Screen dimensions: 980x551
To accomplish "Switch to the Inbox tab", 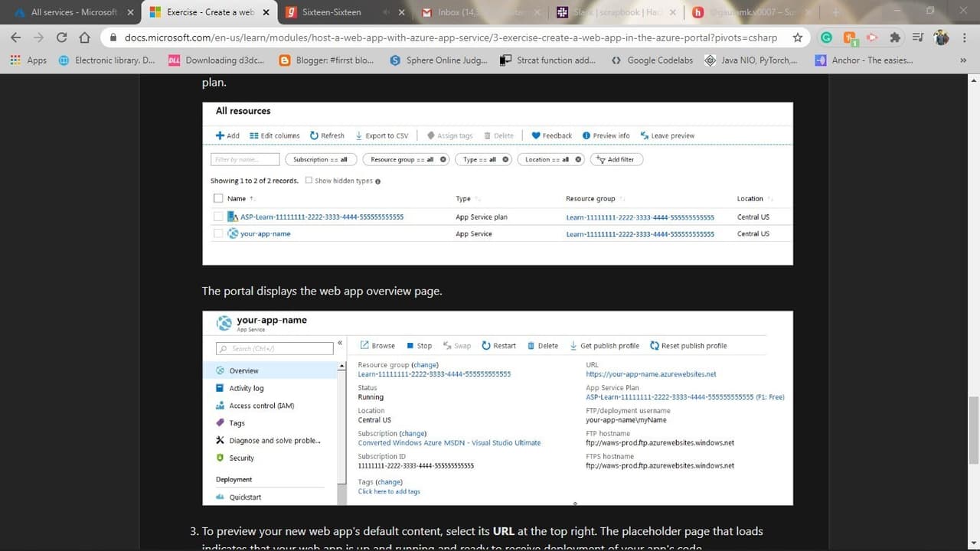I will pyautogui.click(x=482, y=12).
